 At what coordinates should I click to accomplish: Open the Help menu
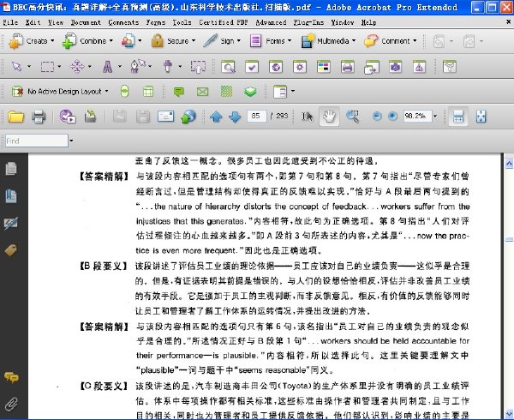coord(368,22)
